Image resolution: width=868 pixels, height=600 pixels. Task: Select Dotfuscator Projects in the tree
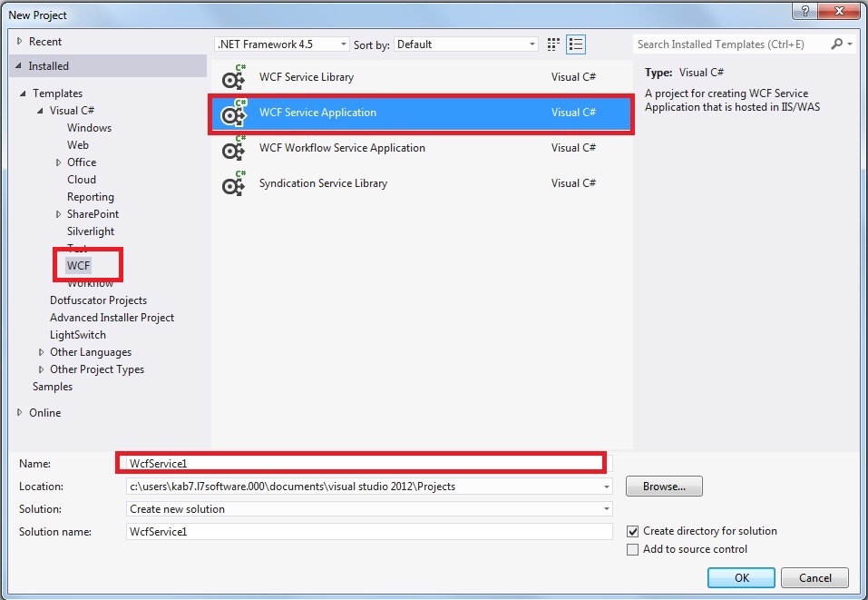point(99,300)
